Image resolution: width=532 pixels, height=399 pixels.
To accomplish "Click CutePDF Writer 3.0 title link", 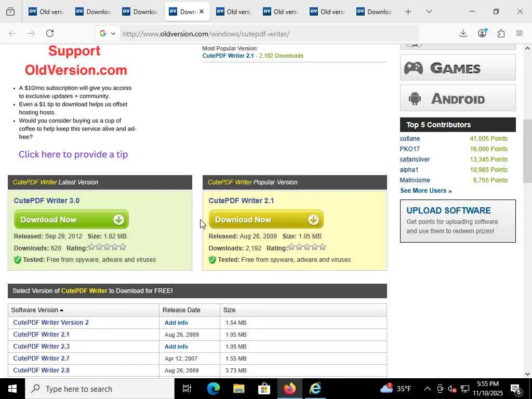I will pyautogui.click(x=46, y=201).
